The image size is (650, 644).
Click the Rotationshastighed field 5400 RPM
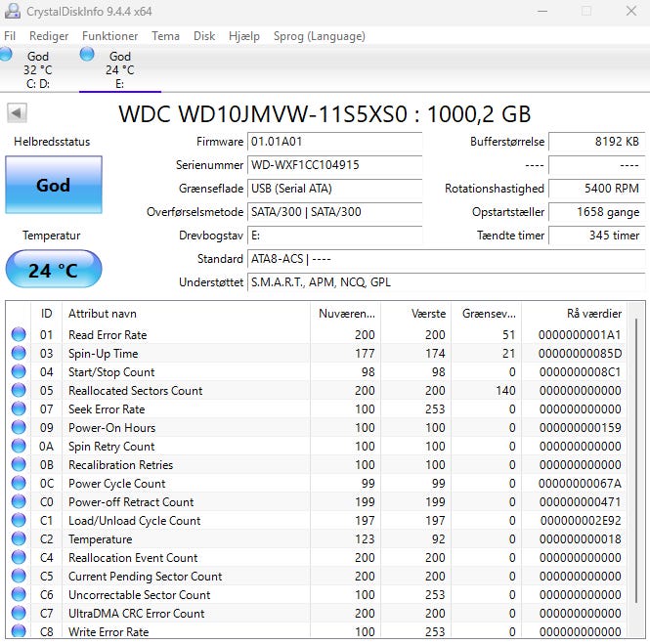597,189
